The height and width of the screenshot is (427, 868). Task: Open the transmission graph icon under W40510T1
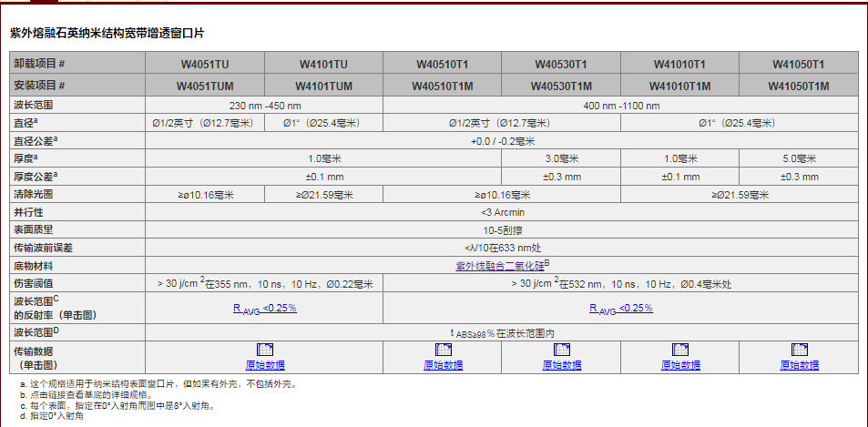[x=443, y=350]
